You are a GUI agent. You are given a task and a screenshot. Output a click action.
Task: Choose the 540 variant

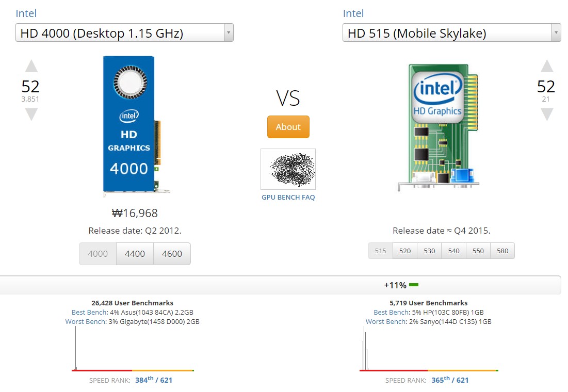click(x=453, y=251)
